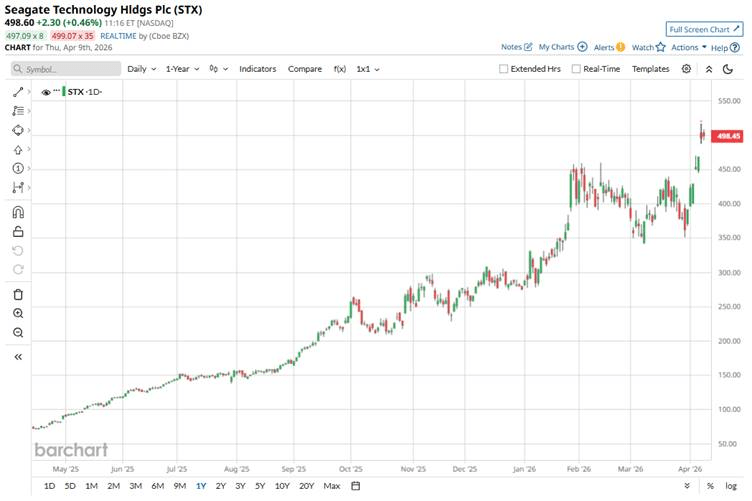Zoom out of the chart
Viewport: 752px width, 501px height.
click(x=18, y=332)
